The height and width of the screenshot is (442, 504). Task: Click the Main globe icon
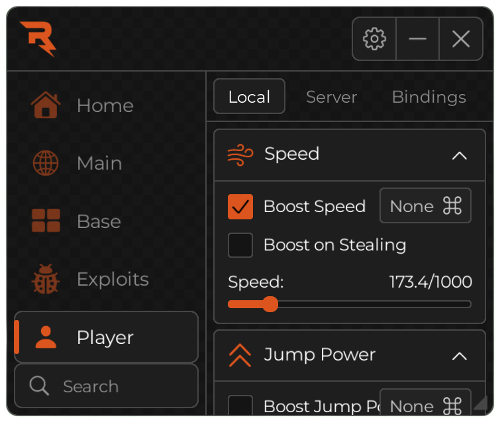tap(46, 163)
